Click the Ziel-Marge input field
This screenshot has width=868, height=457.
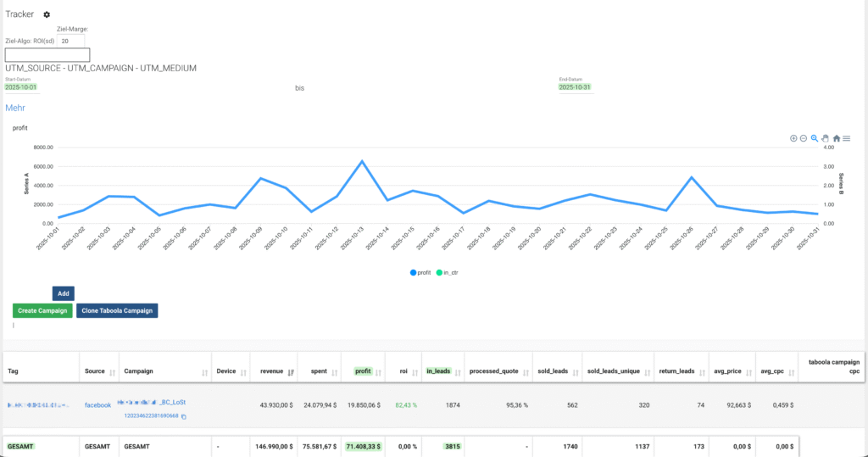pyautogui.click(x=71, y=41)
